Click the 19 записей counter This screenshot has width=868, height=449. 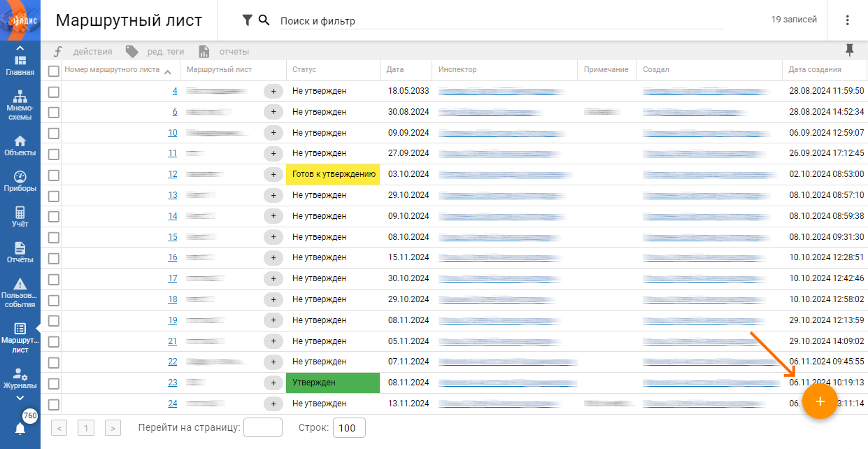pos(794,20)
